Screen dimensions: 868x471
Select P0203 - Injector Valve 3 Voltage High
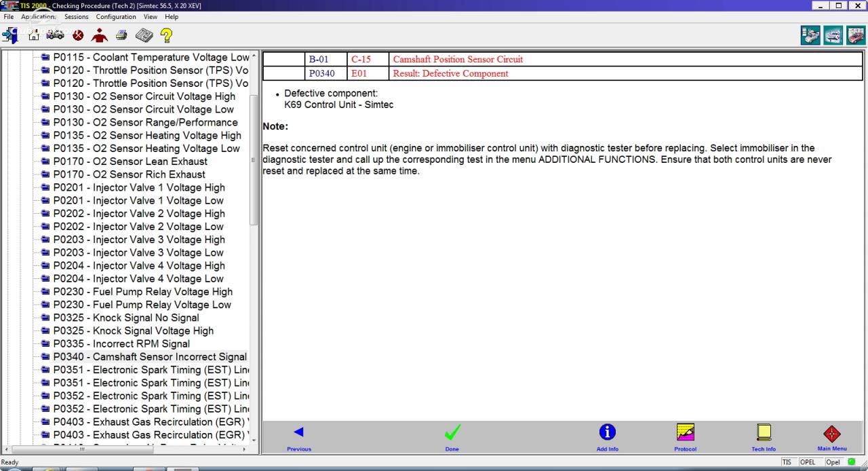point(139,240)
